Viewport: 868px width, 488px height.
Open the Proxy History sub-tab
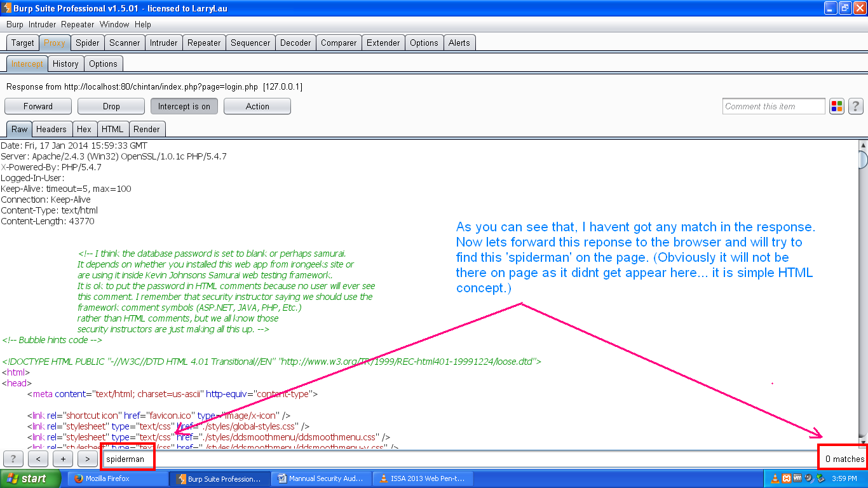tap(65, 64)
